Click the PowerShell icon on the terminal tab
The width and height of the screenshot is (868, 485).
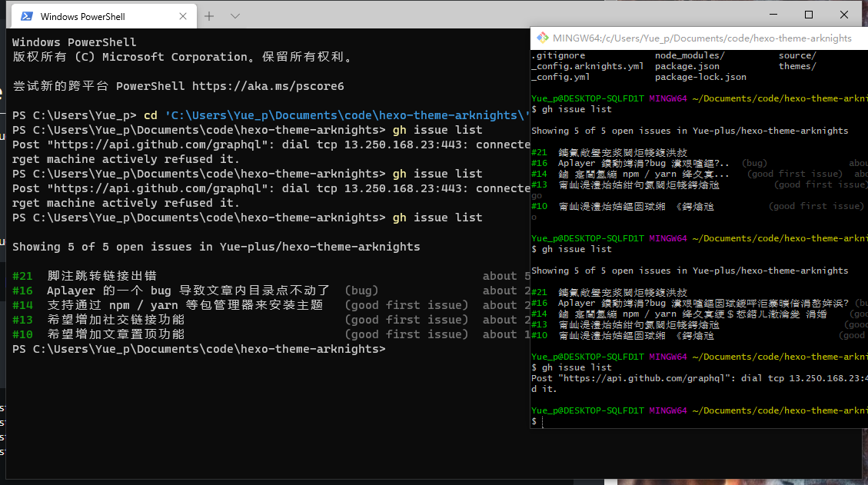[26, 15]
